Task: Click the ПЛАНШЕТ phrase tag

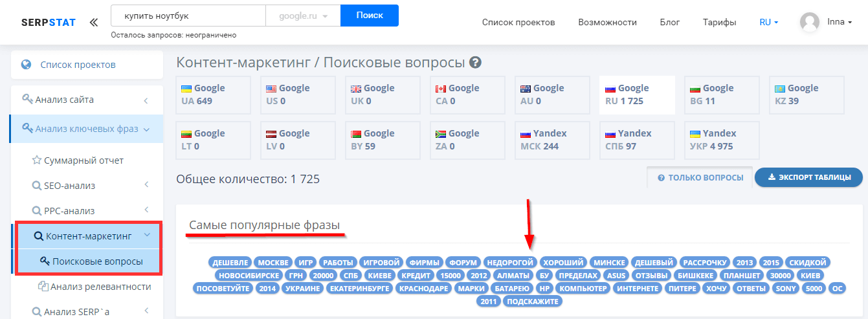Action: click(742, 276)
